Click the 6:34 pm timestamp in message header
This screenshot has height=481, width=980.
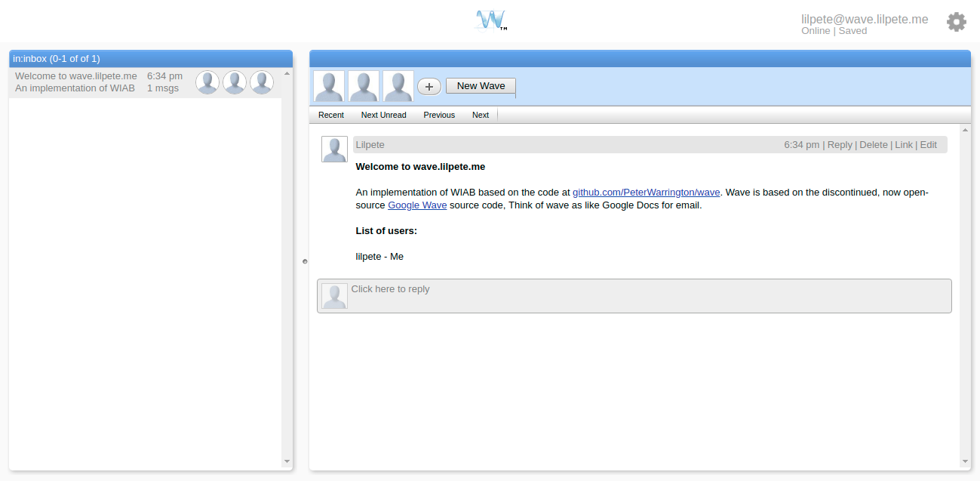[801, 145]
